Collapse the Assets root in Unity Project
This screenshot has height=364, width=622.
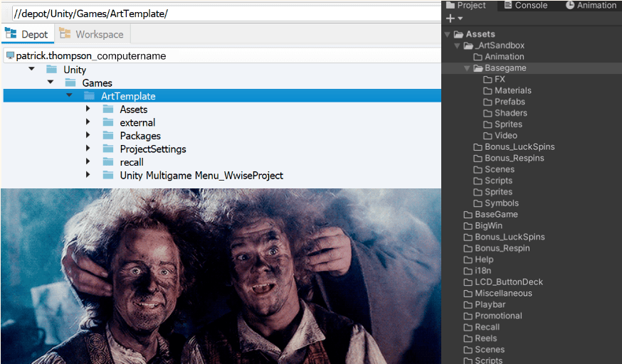448,34
